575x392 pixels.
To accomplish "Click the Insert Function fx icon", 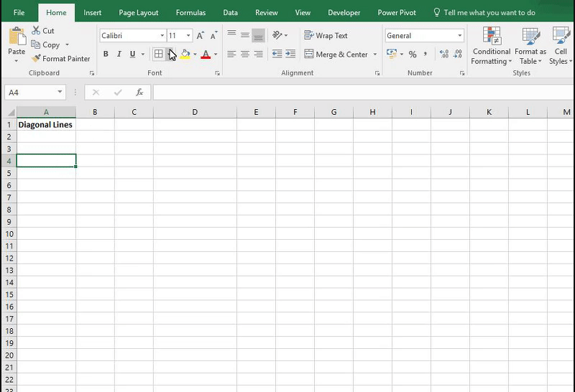I will (x=139, y=93).
